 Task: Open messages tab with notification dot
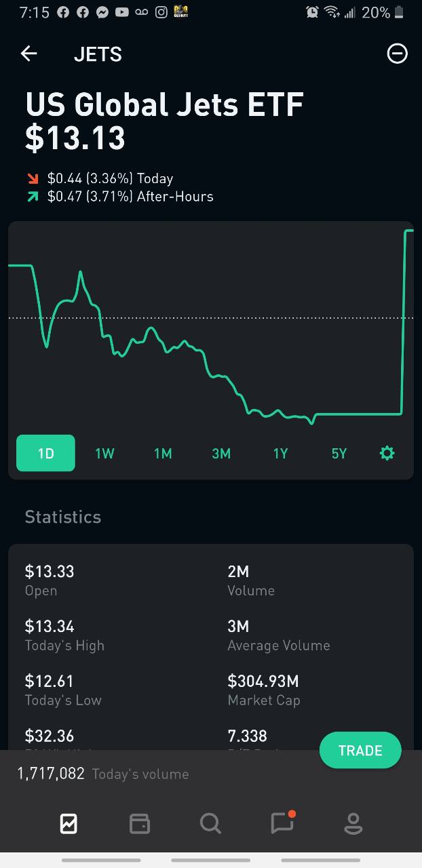pos(282,822)
